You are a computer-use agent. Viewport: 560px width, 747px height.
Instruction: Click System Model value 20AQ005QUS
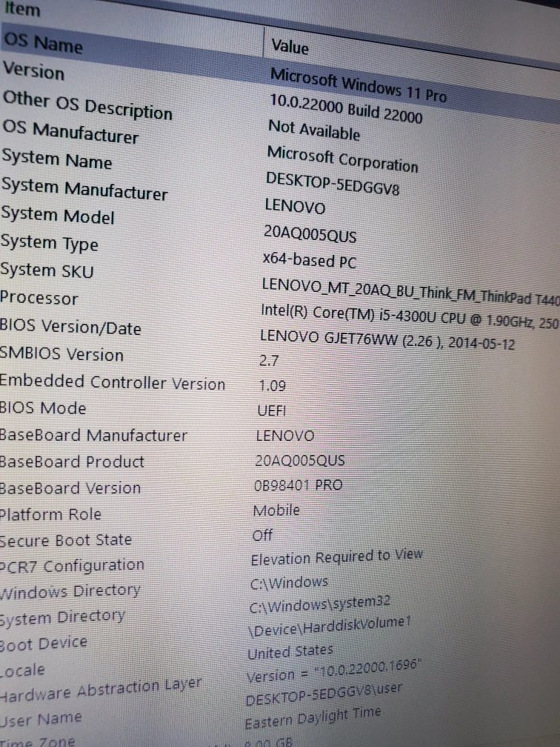point(310,233)
